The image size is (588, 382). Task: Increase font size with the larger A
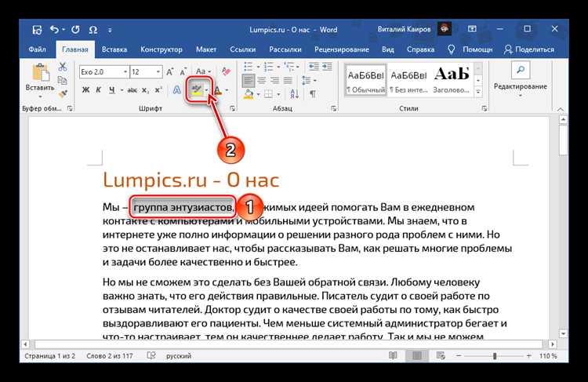pyautogui.click(x=170, y=71)
